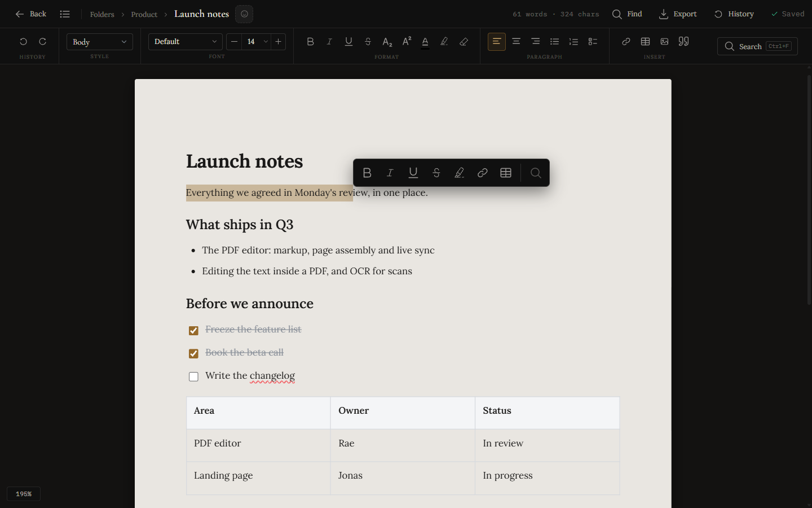This screenshot has width=812, height=508.
Task: Click the In review status cell
Action: [x=547, y=445]
